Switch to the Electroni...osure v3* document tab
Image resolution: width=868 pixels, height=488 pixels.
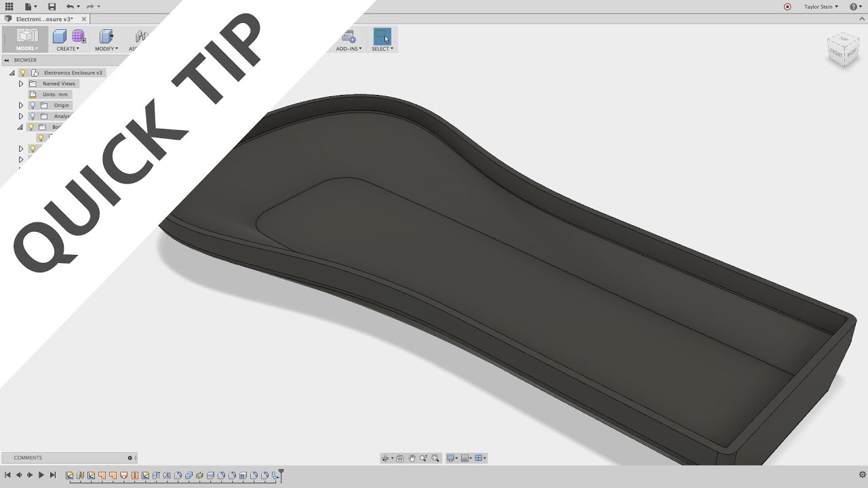point(44,19)
